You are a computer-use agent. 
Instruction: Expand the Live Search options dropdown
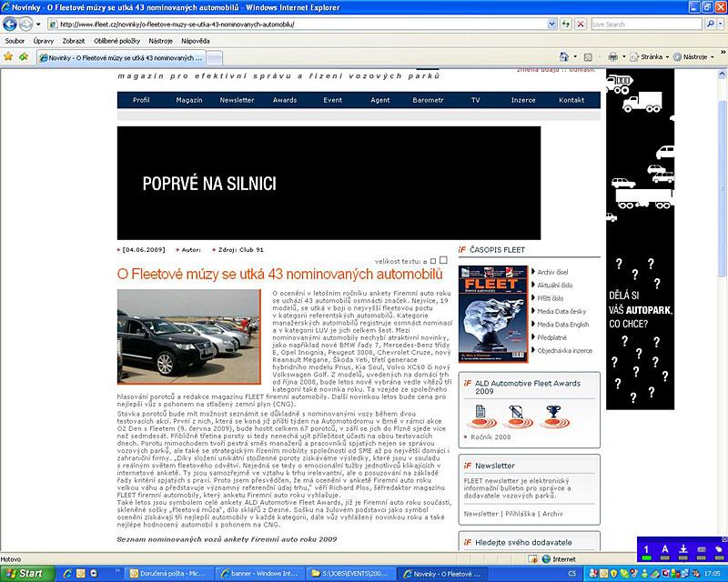pyautogui.click(x=721, y=24)
